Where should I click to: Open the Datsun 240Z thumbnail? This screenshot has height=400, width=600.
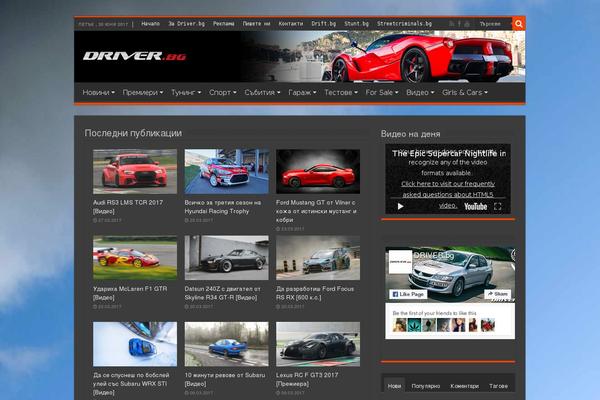click(227, 258)
